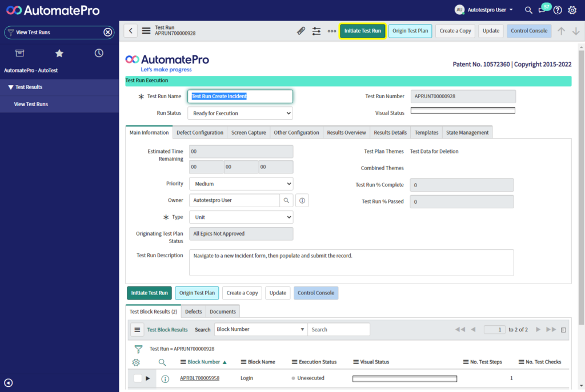
Task: Open the Priority dropdown
Action: coord(241,184)
